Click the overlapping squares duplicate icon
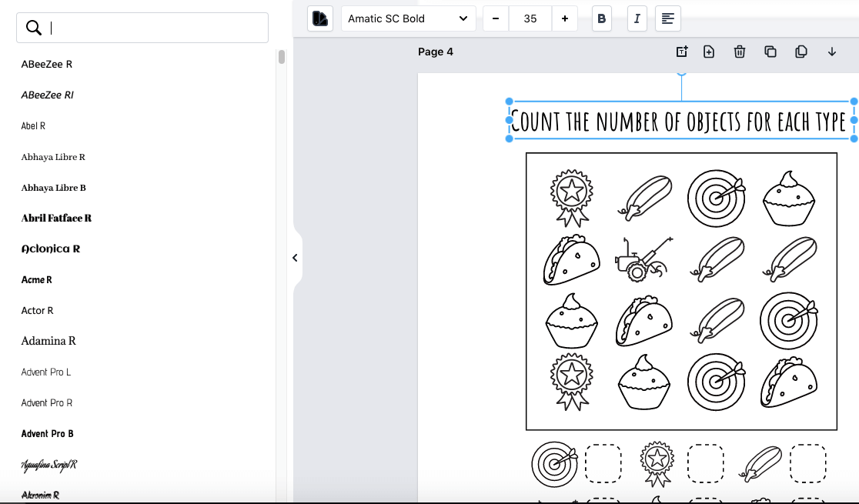The width and height of the screenshot is (859, 504). [x=770, y=52]
